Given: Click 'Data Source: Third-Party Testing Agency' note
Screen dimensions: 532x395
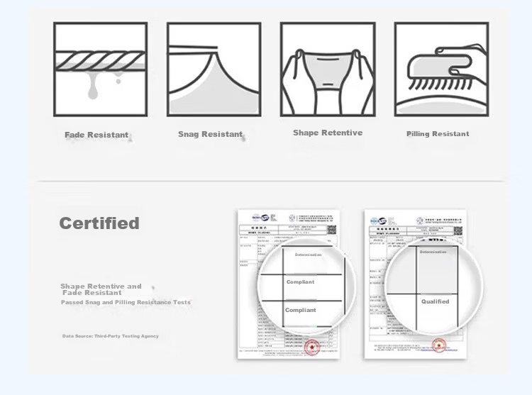Looking at the screenshot, I should point(110,336).
